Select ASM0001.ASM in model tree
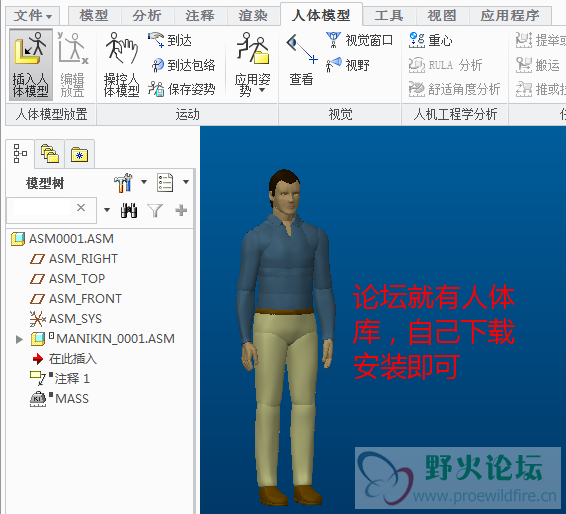The width and height of the screenshot is (566, 514). (x=62, y=239)
